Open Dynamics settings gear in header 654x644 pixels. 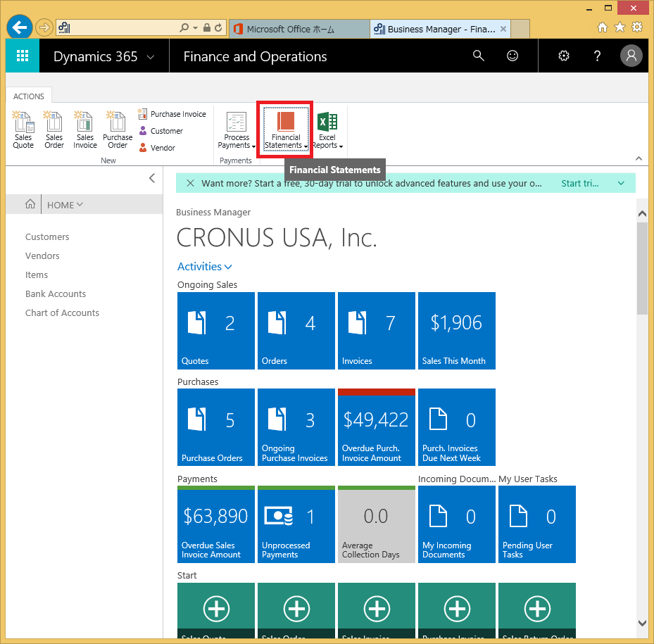point(563,56)
